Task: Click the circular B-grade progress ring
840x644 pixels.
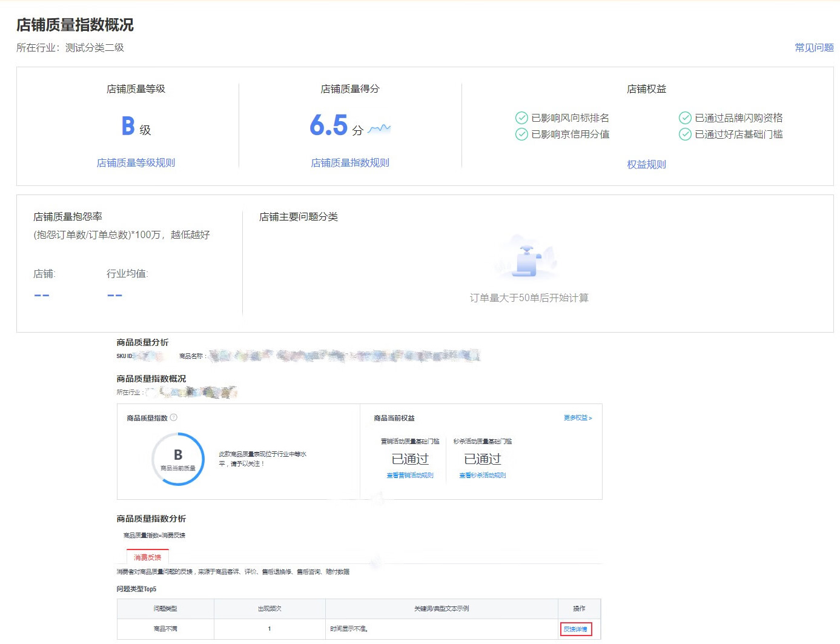Action: [x=178, y=459]
